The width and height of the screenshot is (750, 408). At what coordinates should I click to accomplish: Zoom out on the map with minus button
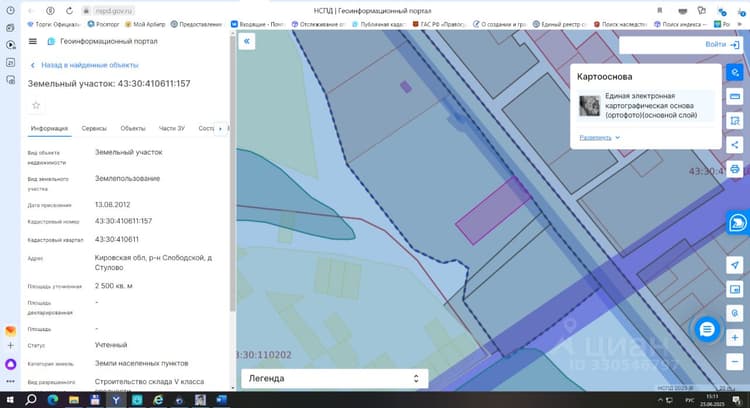tap(735, 362)
